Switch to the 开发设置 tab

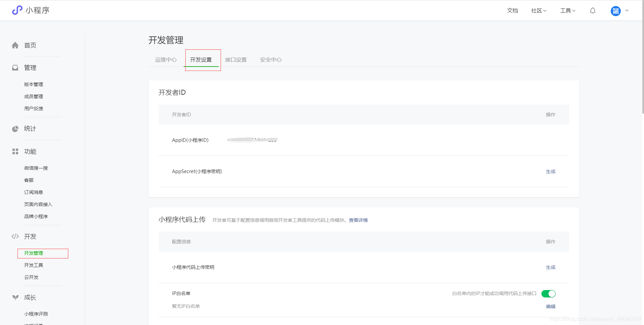pyautogui.click(x=201, y=60)
